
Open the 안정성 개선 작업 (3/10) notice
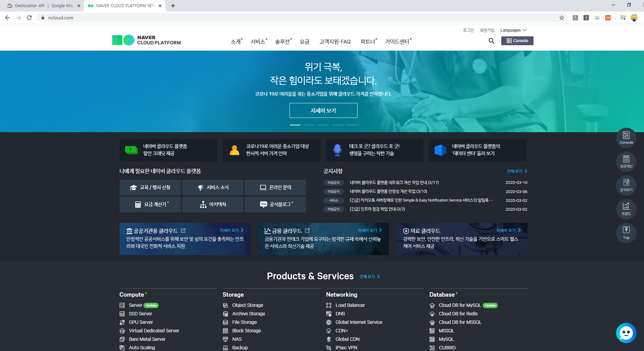[388, 191]
